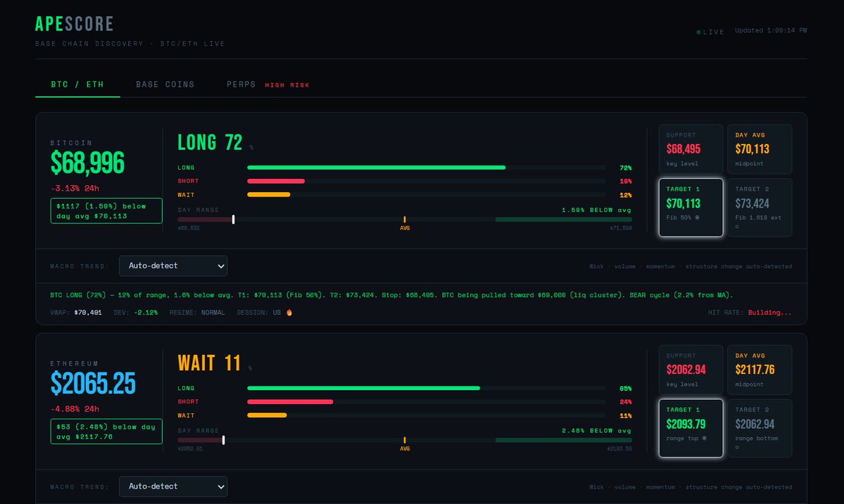Viewport: 844px width, 504px height.
Task: Click the Bitcoin price $68,996
Action: click(x=87, y=163)
